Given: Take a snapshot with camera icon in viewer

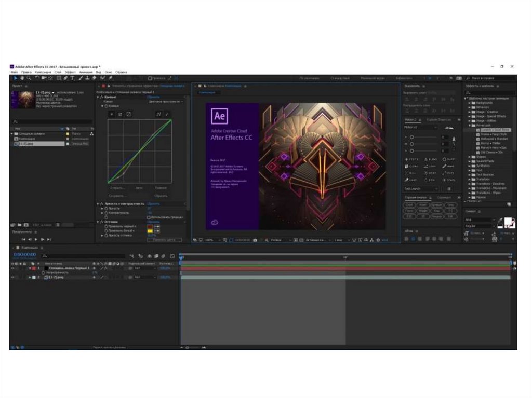Looking at the screenshot, I should coord(255,240).
